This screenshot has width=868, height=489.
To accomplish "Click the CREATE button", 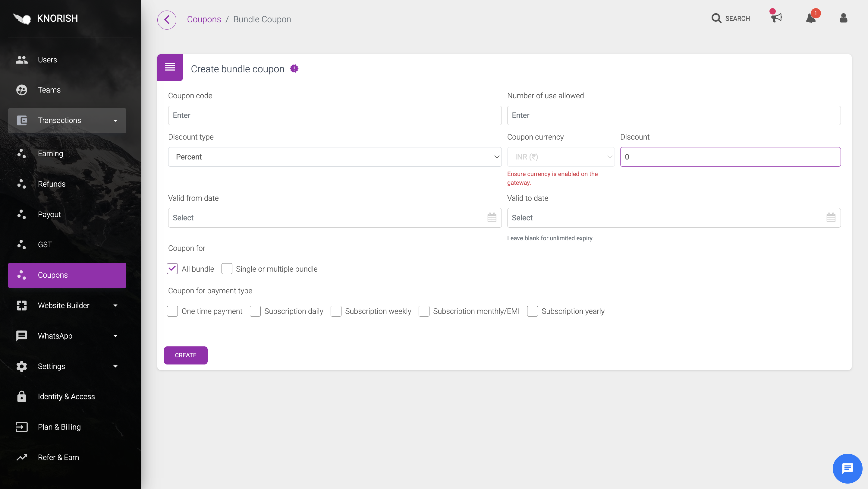I will (x=186, y=355).
